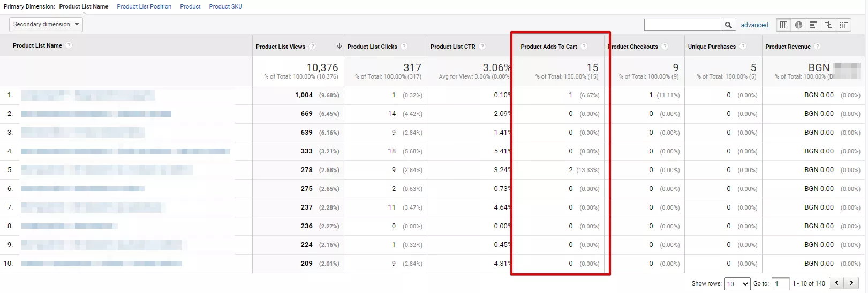This screenshot has height=293, width=868.
Task: Switch to the Data table view icon
Action: click(x=783, y=25)
